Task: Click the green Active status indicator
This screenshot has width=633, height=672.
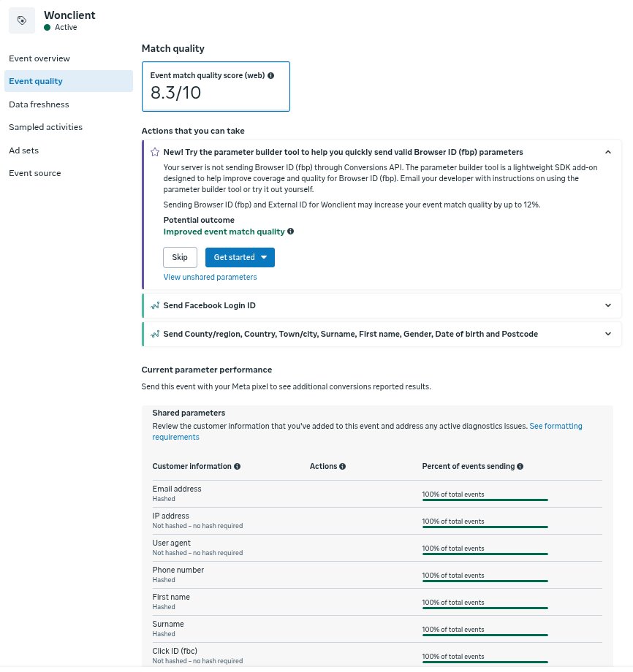Action: tap(45, 27)
